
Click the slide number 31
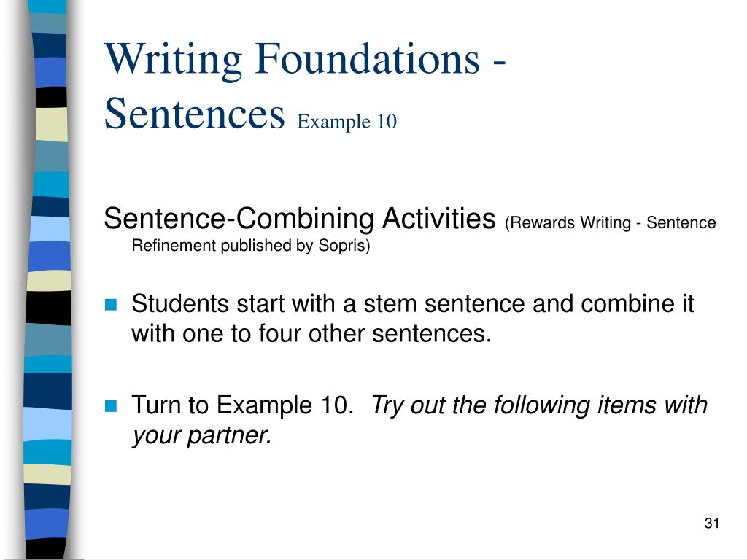712,523
